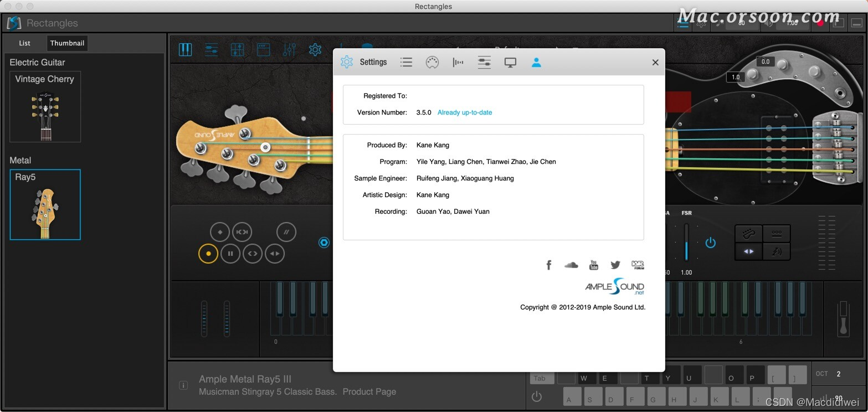Click the left-right arrows articulation button
The width and height of the screenshot is (868, 412).
tap(274, 254)
